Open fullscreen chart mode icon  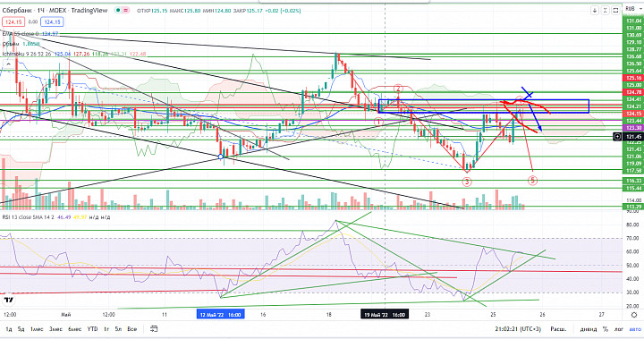615,10
